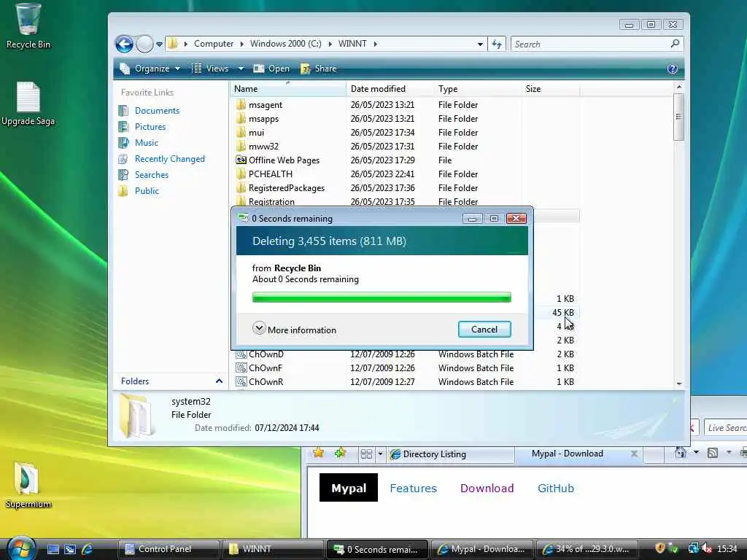
Task: Click the Favorites star in the browser
Action: tap(318, 454)
